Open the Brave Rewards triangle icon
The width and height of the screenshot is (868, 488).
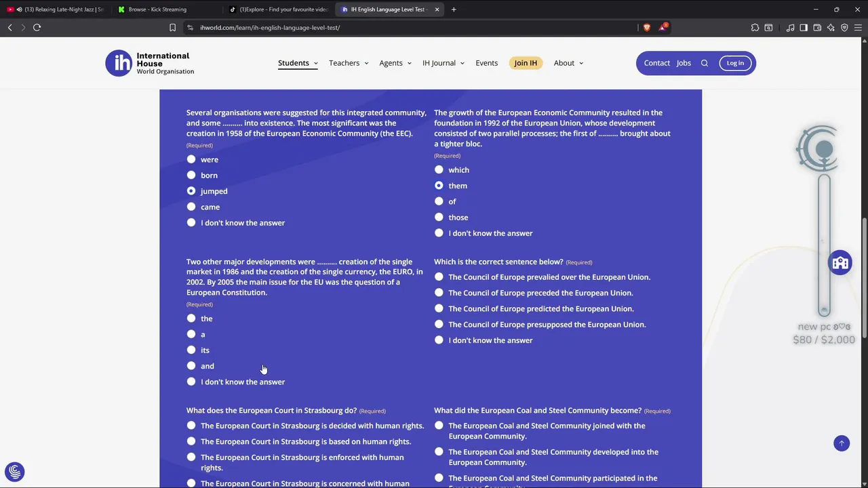663,27
